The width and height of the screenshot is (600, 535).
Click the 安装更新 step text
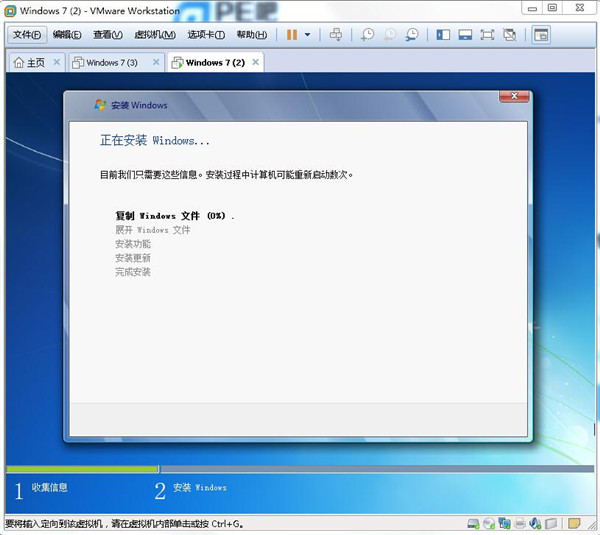tap(133, 258)
